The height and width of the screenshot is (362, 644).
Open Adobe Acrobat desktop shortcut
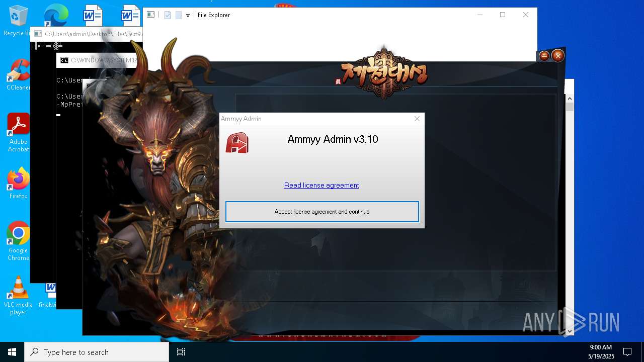(18, 132)
